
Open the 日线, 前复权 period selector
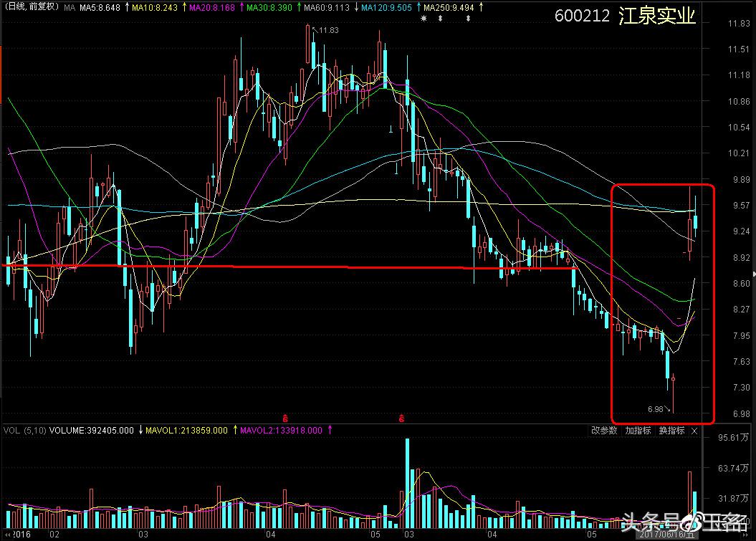click(30, 8)
